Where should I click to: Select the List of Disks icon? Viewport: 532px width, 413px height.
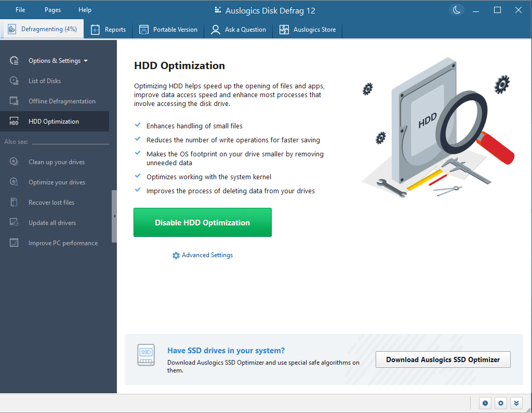click(x=15, y=81)
